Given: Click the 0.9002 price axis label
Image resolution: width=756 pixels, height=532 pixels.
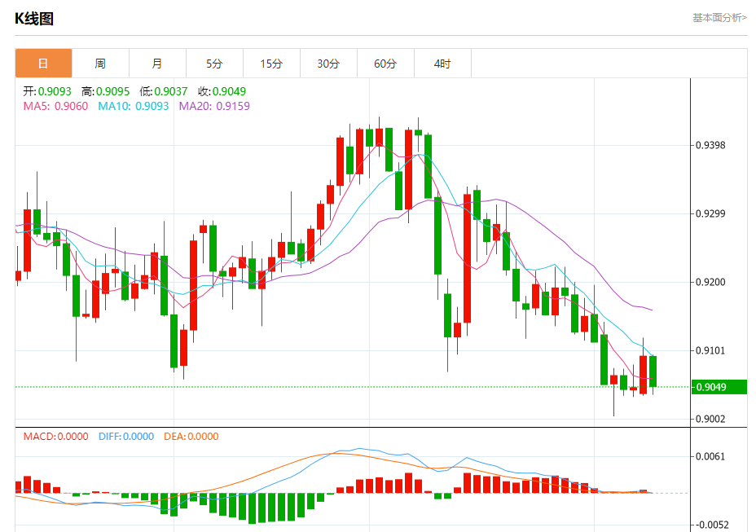Looking at the screenshot, I should (x=710, y=419).
